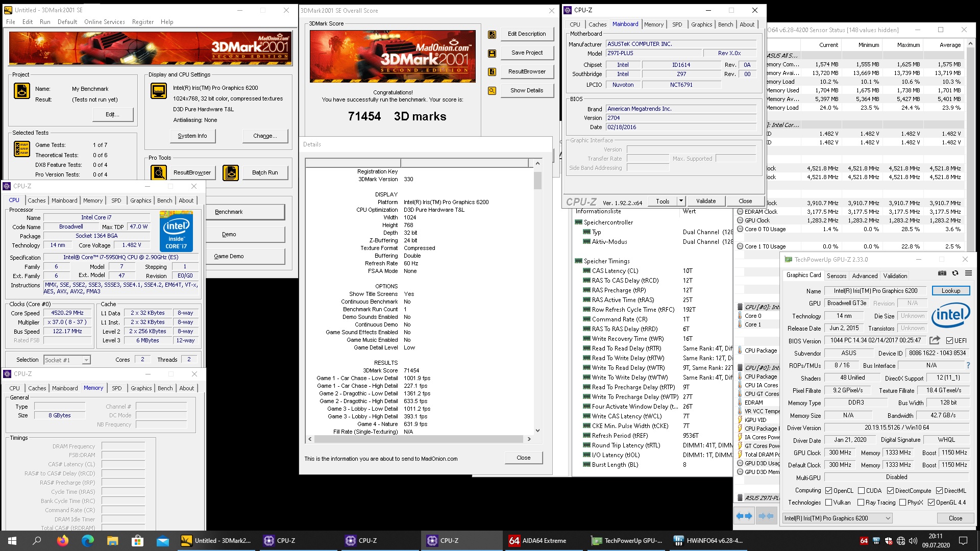Click the HWiNFO expand arrows icon
This screenshot has height=551, width=980.
pos(744,516)
